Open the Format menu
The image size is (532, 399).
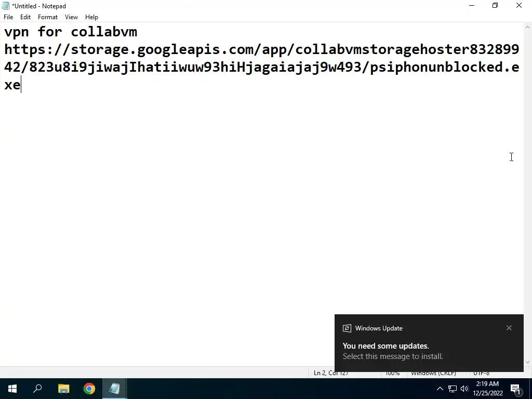pyautogui.click(x=47, y=17)
